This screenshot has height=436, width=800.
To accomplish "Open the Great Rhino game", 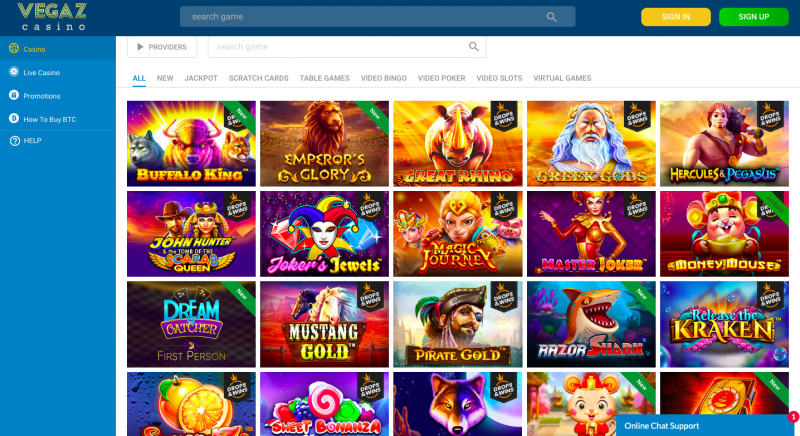I will 458,143.
